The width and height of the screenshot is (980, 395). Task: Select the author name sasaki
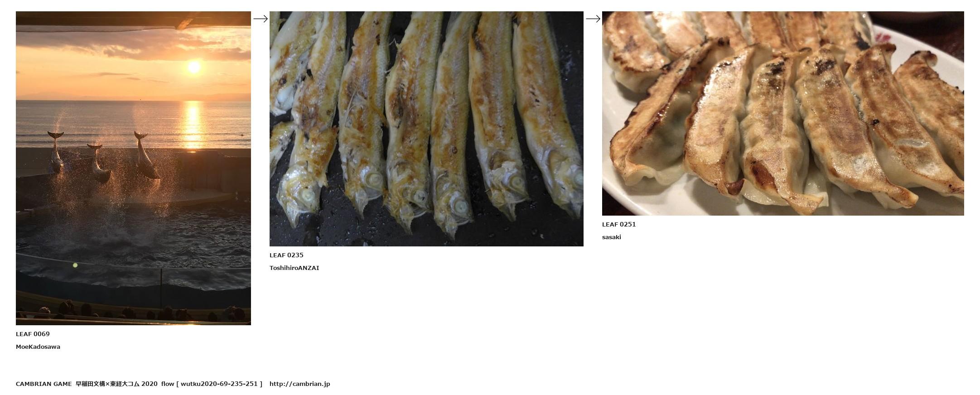point(612,237)
